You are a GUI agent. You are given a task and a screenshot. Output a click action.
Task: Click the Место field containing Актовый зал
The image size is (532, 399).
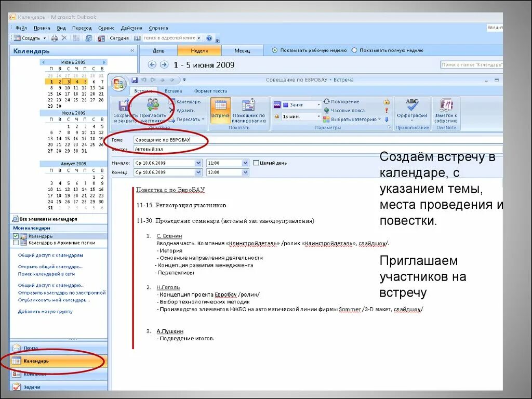pos(317,149)
